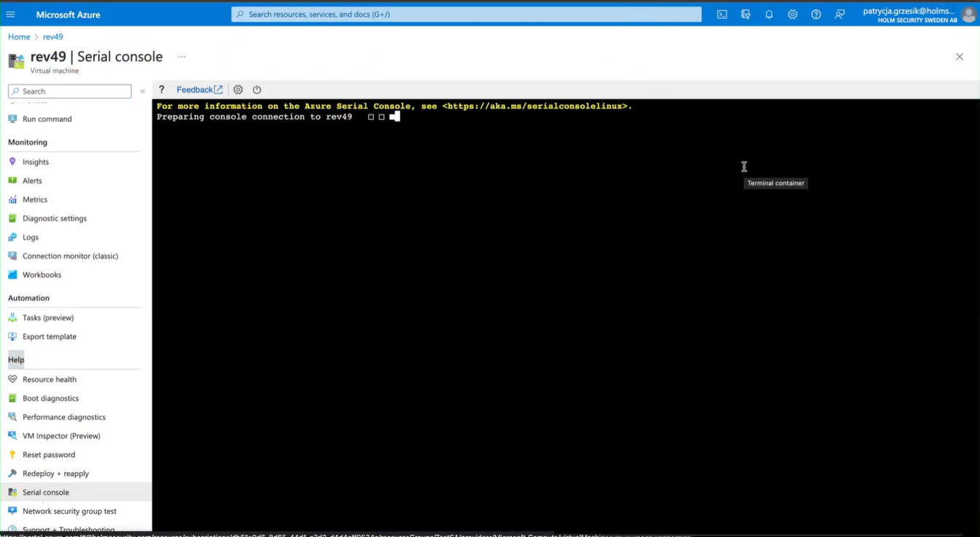The width and height of the screenshot is (980, 537).
Task: Open the notifications bell
Action: point(769,15)
